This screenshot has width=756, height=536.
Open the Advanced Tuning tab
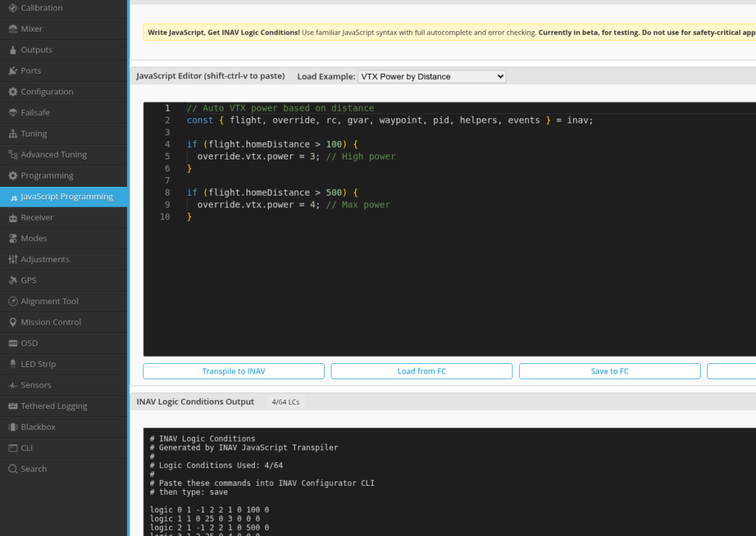(53, 155)
